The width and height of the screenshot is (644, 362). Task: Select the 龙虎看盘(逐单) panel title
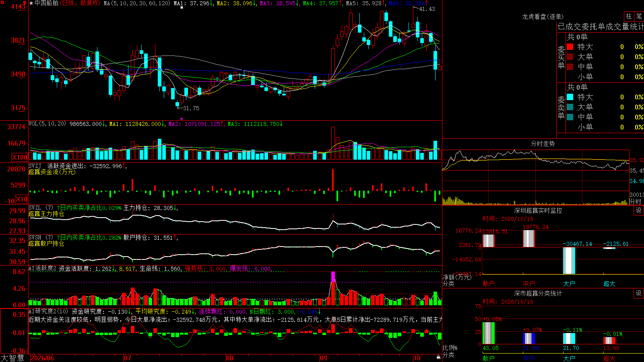click(x=543, y=16)
